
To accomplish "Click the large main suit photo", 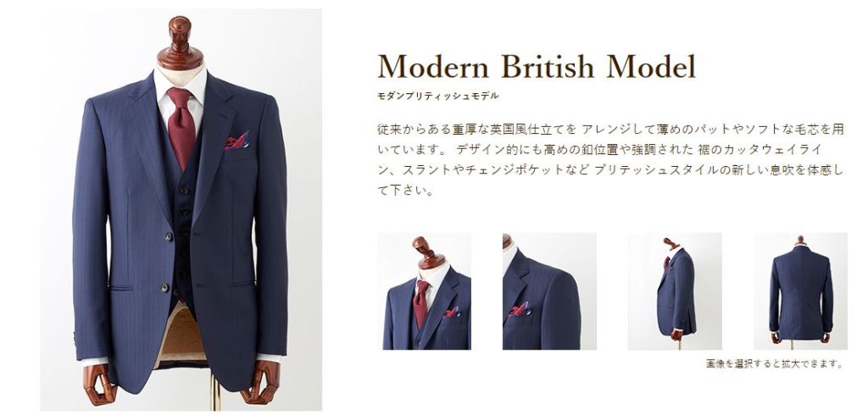I will 181,210.
